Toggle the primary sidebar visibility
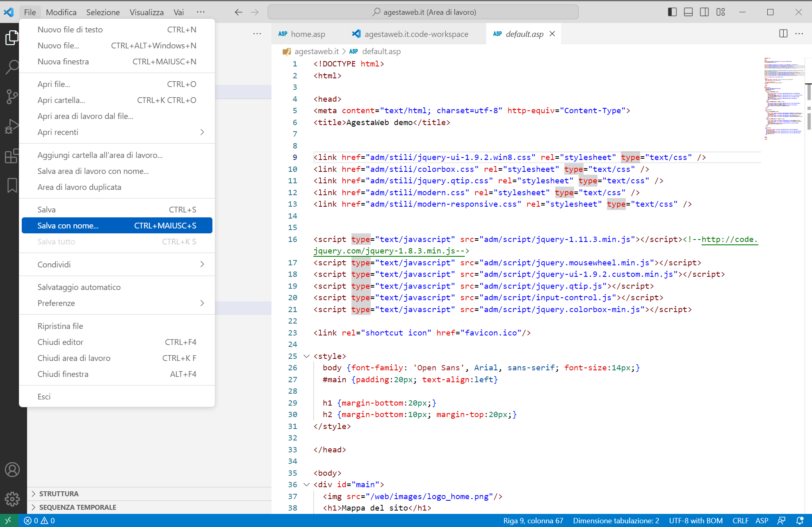 tap(672, 12)
